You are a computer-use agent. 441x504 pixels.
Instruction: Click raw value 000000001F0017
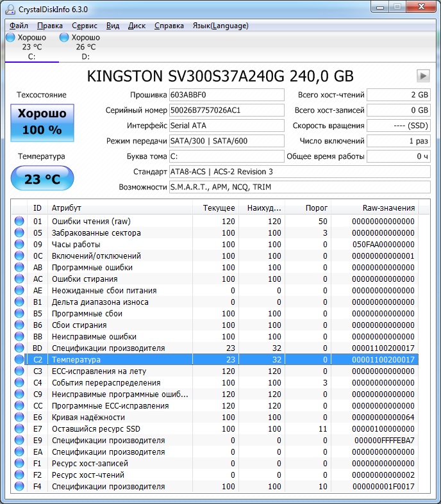point(383,486)
